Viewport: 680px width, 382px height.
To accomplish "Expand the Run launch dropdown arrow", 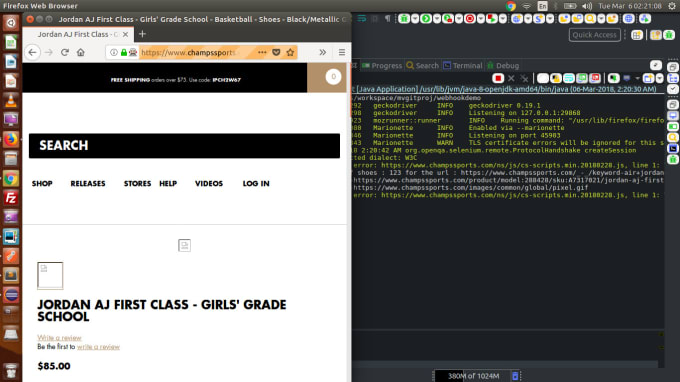I will tap(437, 19).
